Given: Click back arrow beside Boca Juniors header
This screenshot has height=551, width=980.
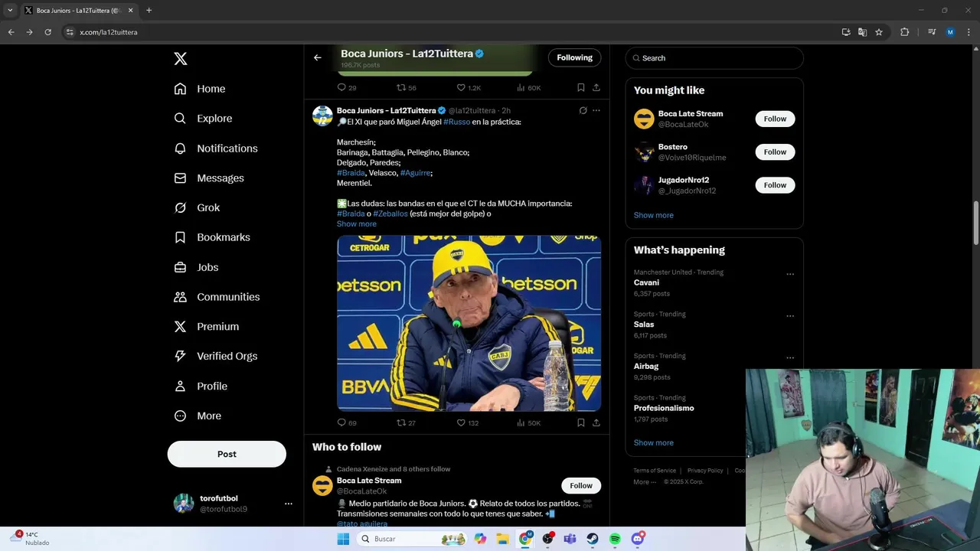Looking at the screenshot, I should tap(317, 57).
